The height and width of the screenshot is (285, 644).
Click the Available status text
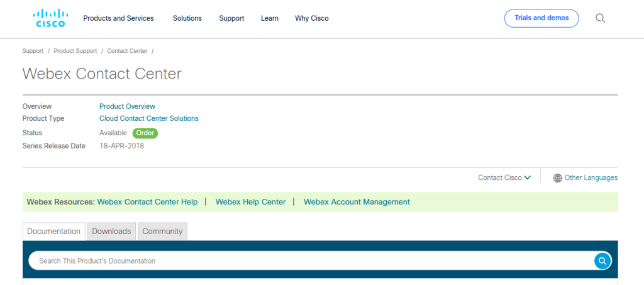(113, 133)
